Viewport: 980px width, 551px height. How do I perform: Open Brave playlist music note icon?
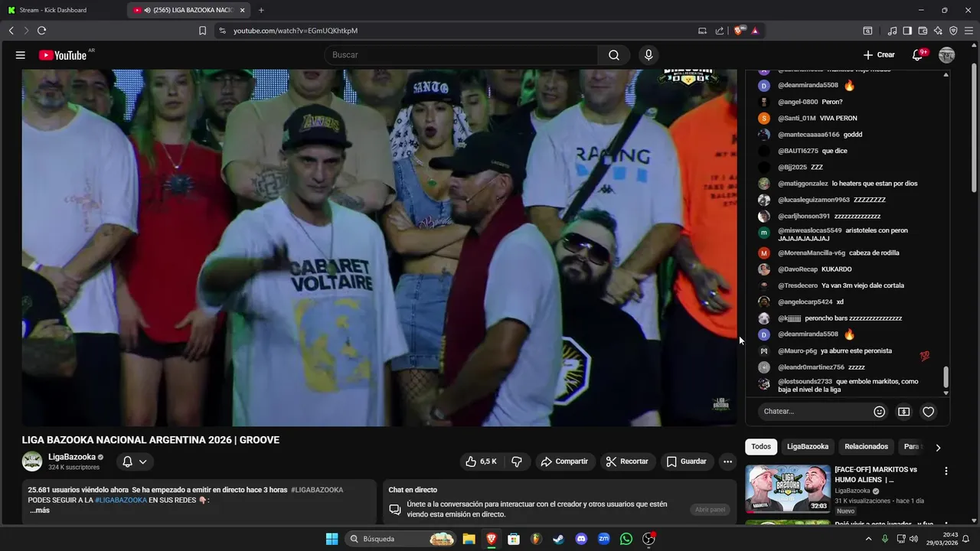point(892,31)
